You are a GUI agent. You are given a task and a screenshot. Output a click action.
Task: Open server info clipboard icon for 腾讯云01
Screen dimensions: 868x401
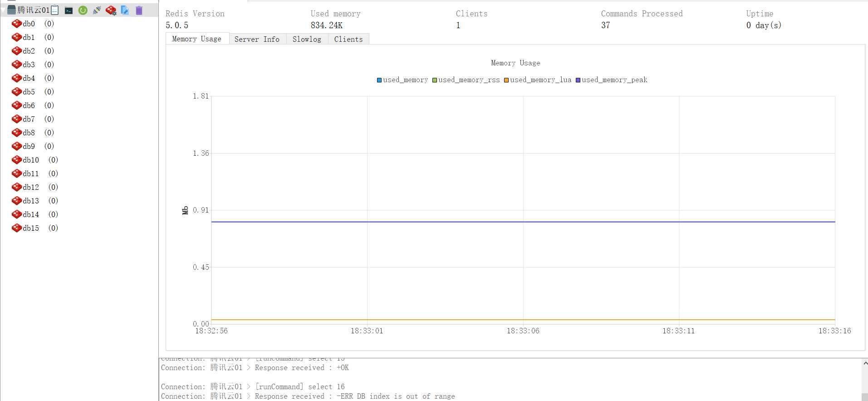tap(55, 10)
